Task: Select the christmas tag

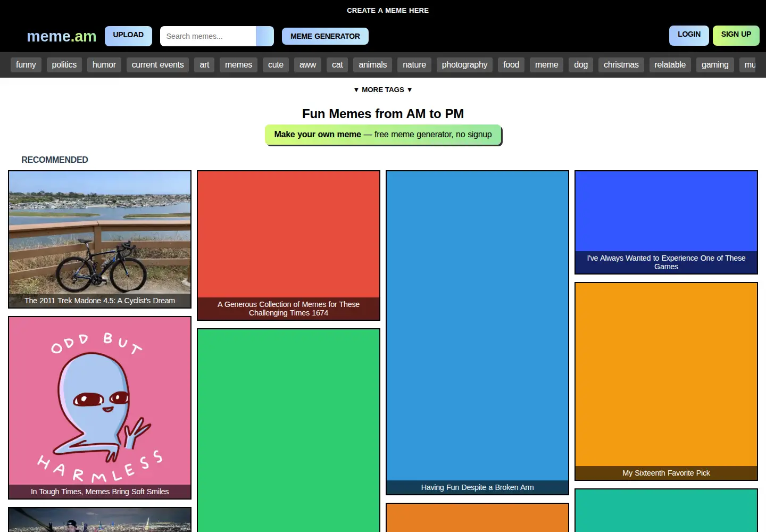Action: point(621,65)
